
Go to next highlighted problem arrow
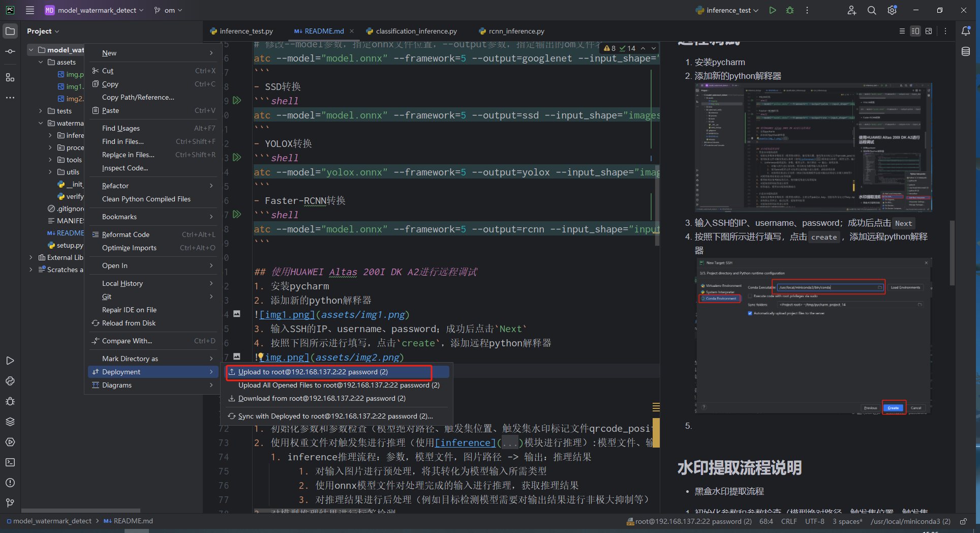click(654, 48)
